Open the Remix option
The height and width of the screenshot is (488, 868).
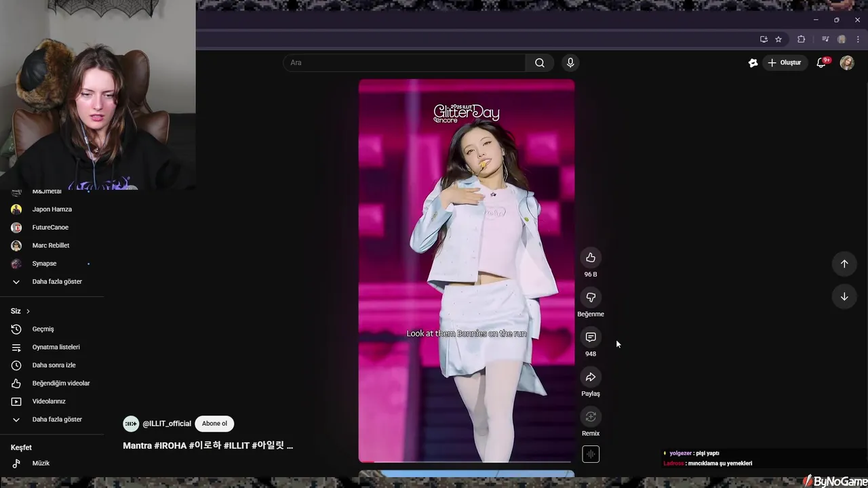pos(591,417)
